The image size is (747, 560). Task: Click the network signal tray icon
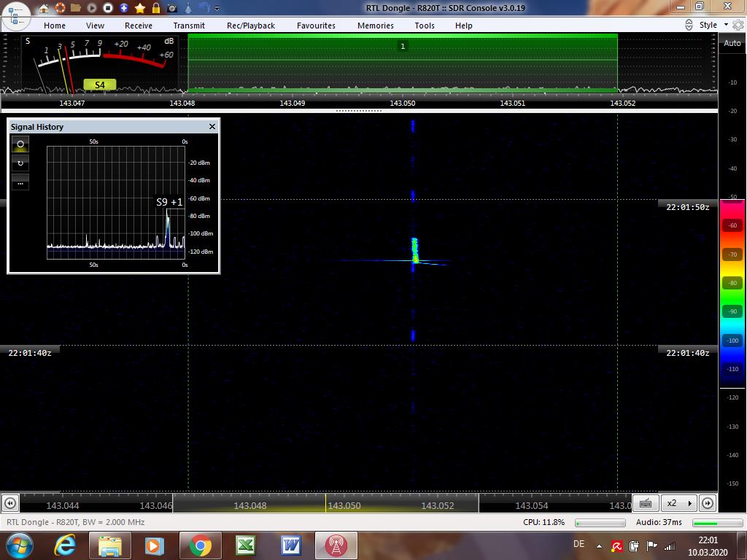[670, 546]
